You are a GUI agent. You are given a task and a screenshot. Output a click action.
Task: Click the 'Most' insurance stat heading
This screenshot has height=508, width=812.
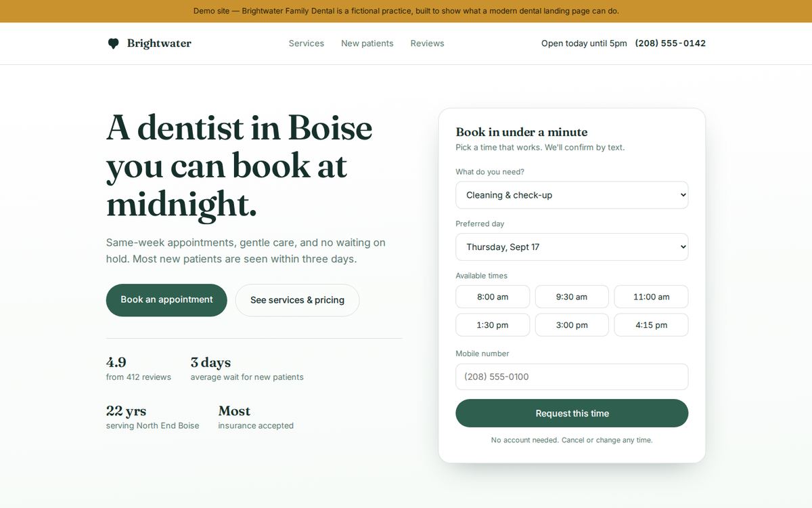pyautogui.click(x=234, y=411)
